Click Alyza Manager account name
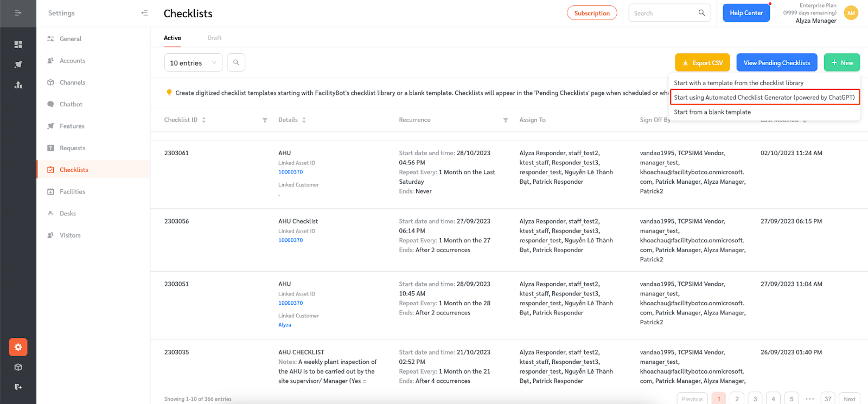This screenshot has width=868, height=404. (x=816, y=21)
